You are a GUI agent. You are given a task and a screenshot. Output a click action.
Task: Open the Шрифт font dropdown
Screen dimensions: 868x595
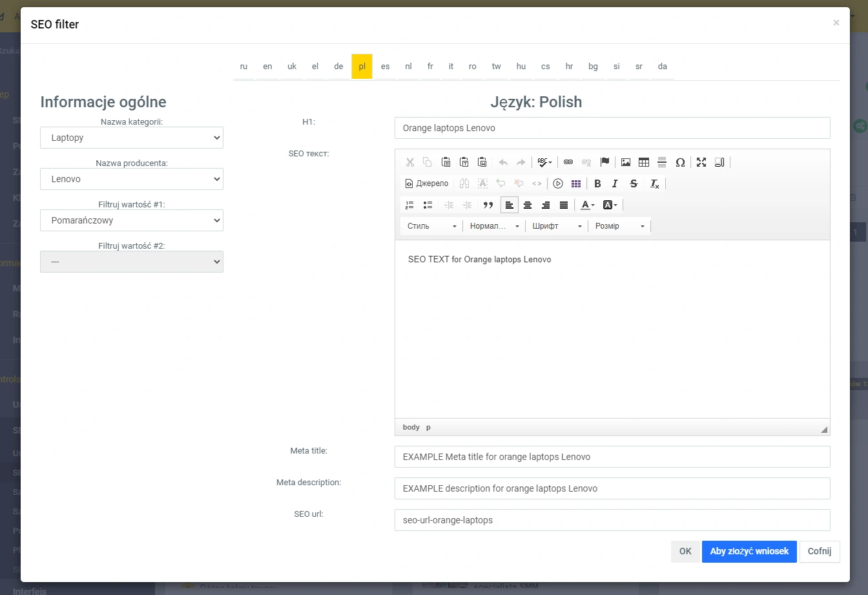[x=557, y=226]
